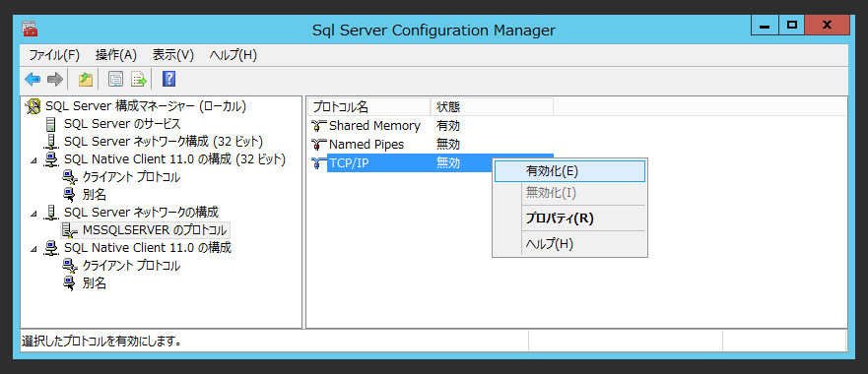The height and width of the screenshot is (374, 868).
Task: Click 無効 status of Named Pipes
Action: pos(448,145)
